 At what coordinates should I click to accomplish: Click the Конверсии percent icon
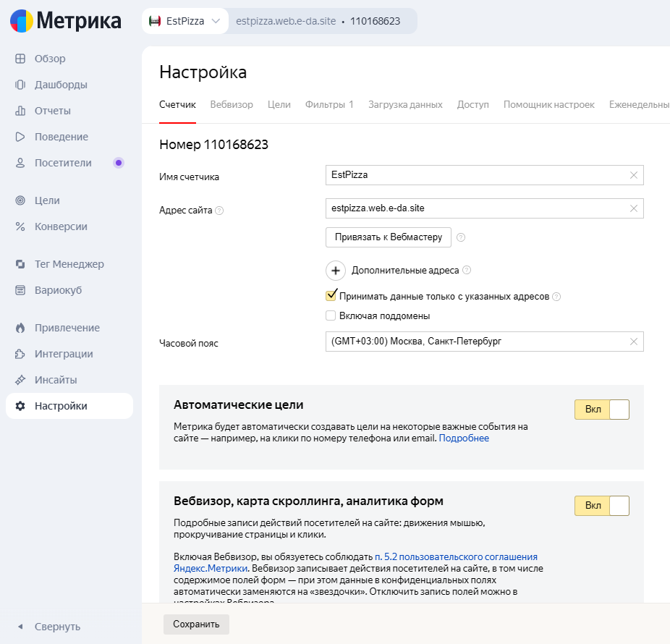pos(20,226)
